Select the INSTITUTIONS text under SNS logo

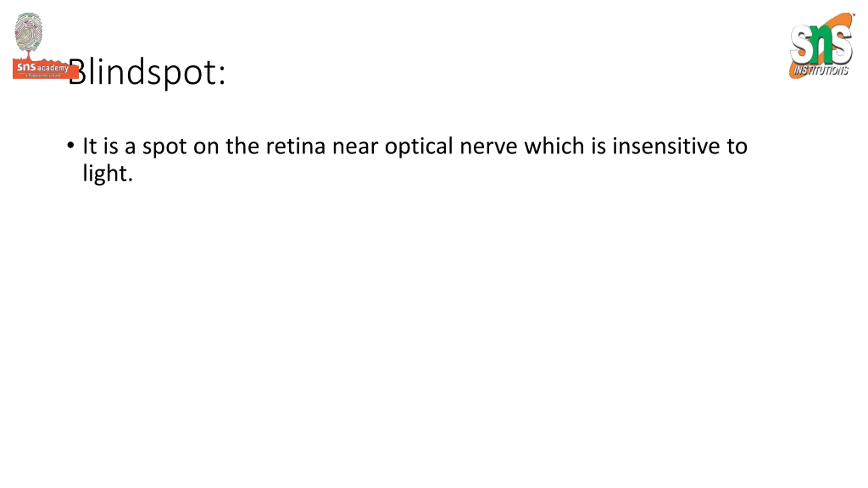click(821, 70)
